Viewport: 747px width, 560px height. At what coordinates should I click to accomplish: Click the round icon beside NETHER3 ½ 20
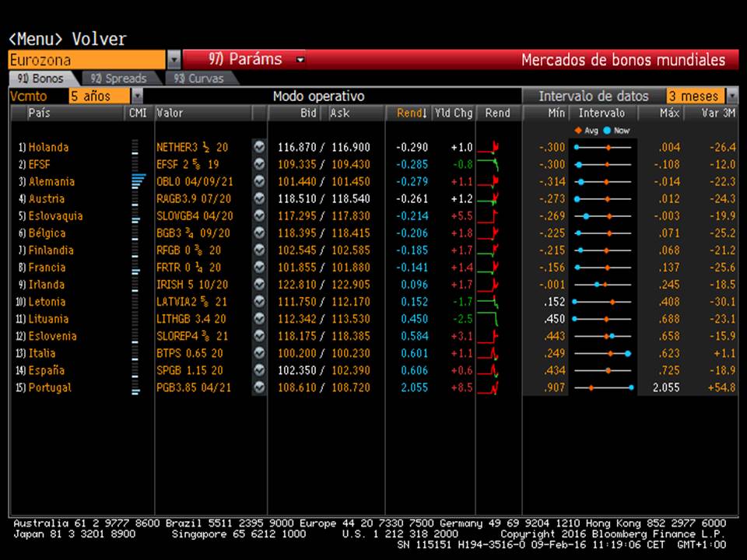pos(259,147)
